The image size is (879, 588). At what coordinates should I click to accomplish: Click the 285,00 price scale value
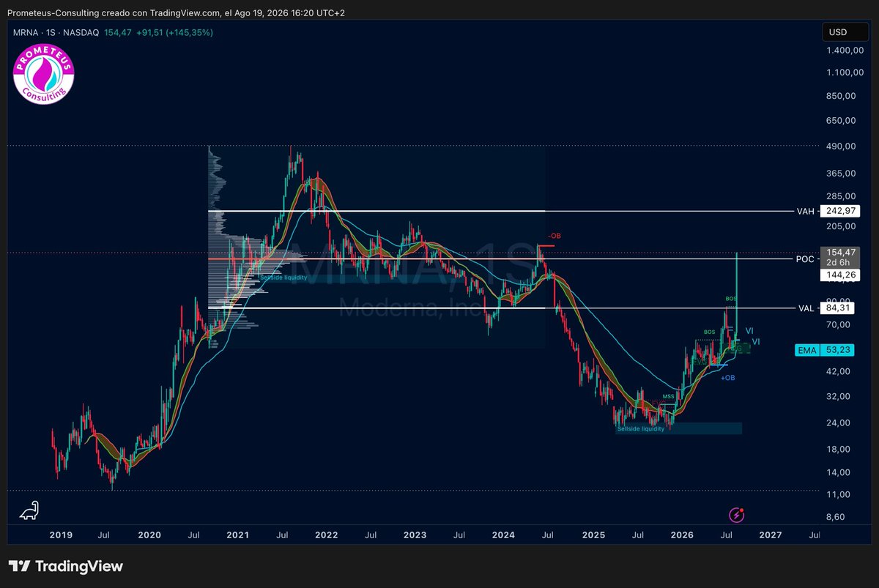839,196
